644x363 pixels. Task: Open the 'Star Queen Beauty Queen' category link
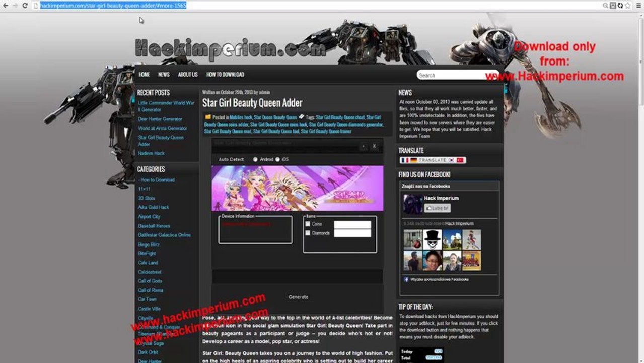pos(275,117)
